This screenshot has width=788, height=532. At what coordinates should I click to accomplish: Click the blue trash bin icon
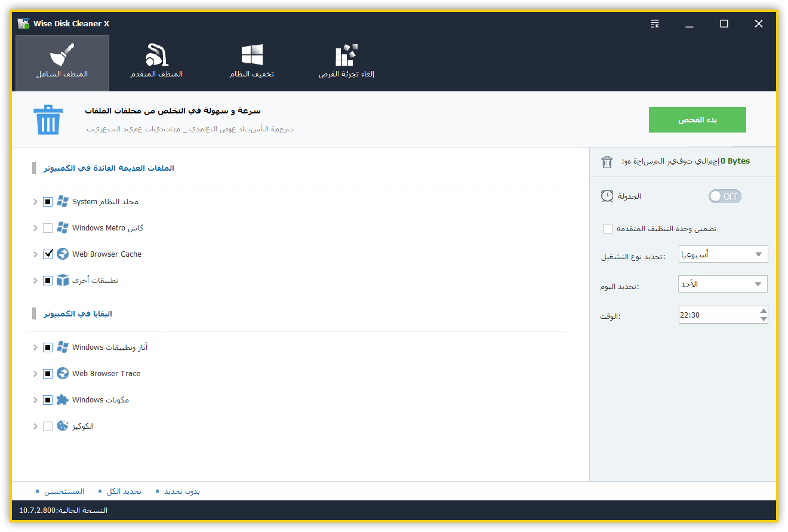click(x=48, y=119)
